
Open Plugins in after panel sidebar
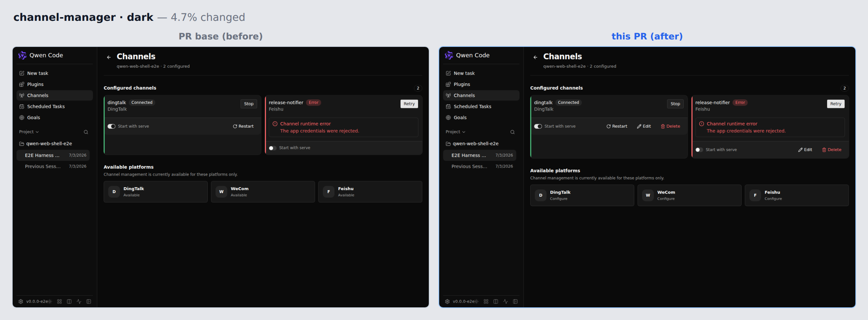pos(481,84)
